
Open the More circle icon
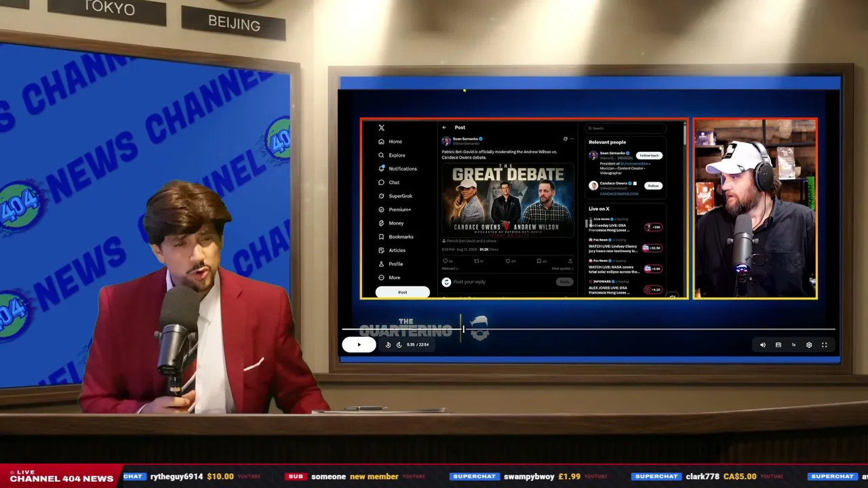click(381, 277)
